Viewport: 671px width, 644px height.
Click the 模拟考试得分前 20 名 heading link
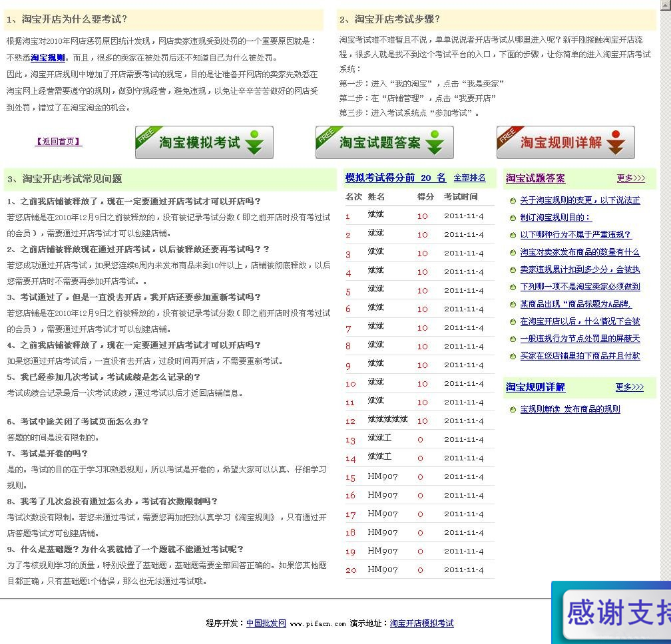click(x=395, y=178)
